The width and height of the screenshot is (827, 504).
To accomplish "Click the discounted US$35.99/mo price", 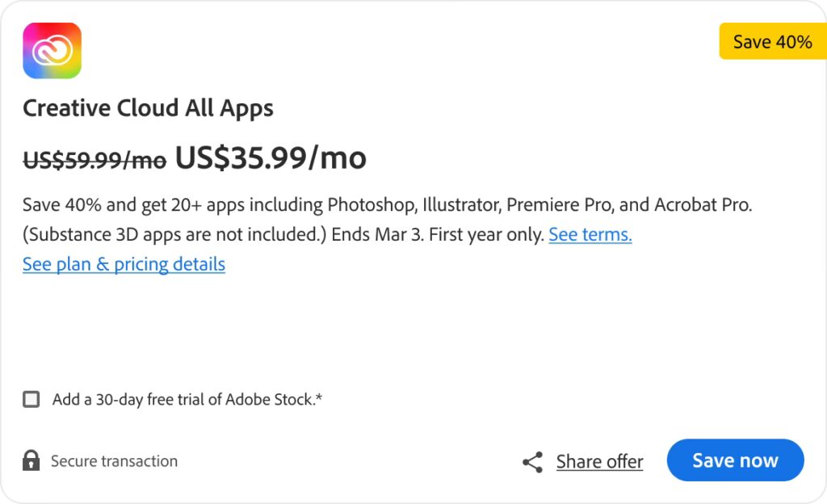I will click(271, 158).
